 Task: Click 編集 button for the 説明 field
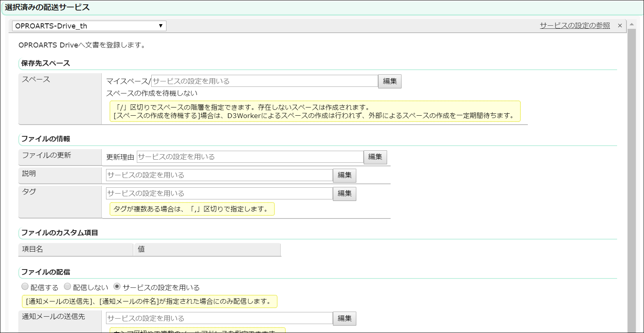click(x=344, y=175)
